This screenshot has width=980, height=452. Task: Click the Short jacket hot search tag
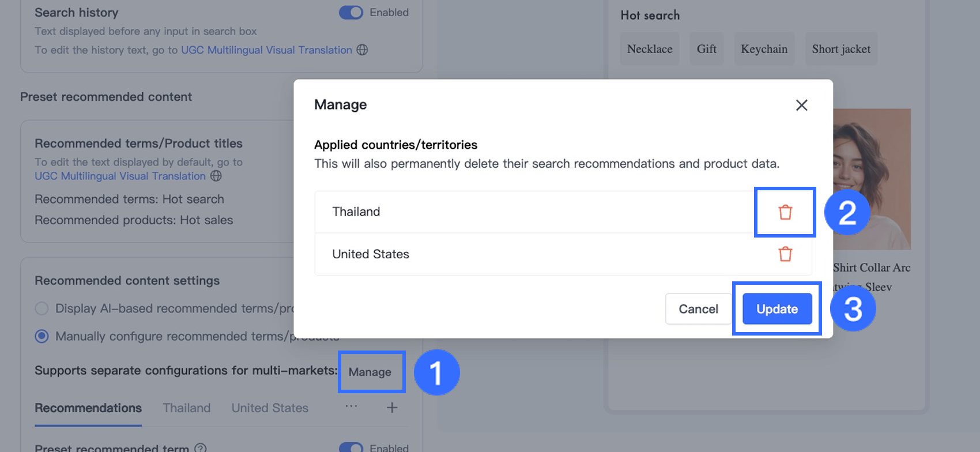coord(841,49)
